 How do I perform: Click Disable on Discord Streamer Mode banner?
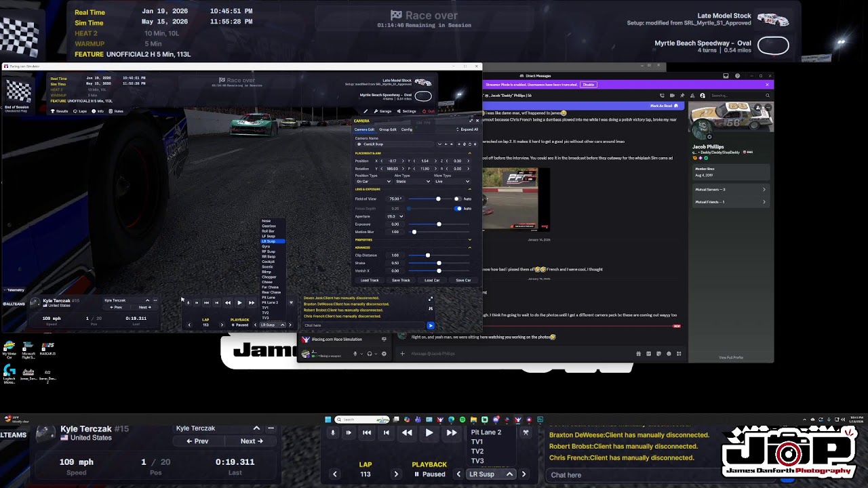[x=589, y=85]
